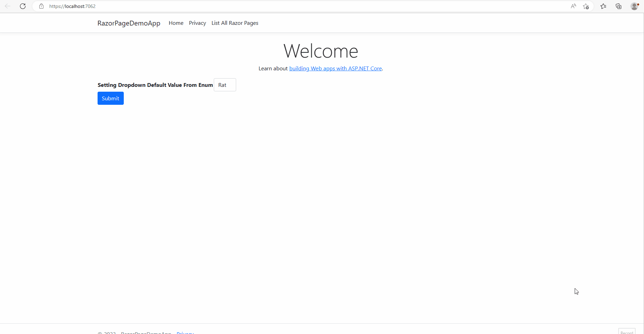This screenshot has width=644, height=334.
Task: Open the browser profile avatar
Action: tap(634, 6)
